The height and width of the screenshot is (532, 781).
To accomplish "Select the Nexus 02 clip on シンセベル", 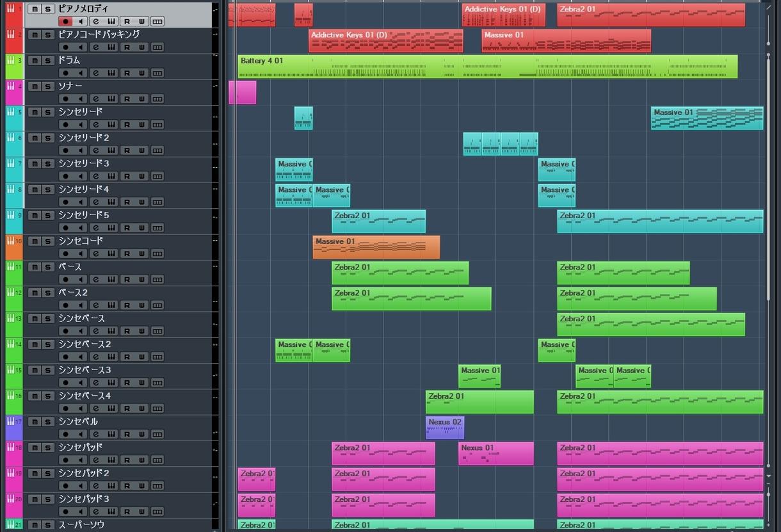I will (445, 428).
